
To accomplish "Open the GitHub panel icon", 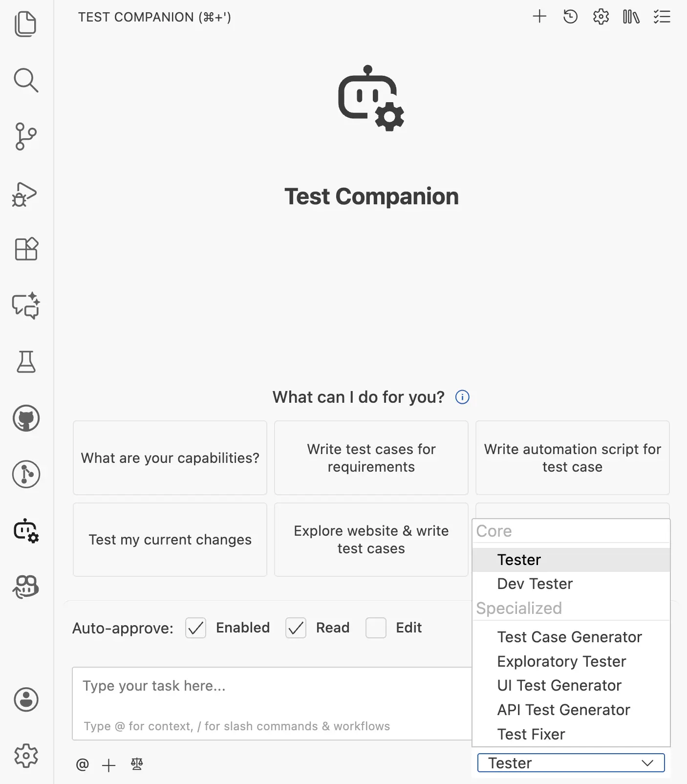I will (25, 418).
